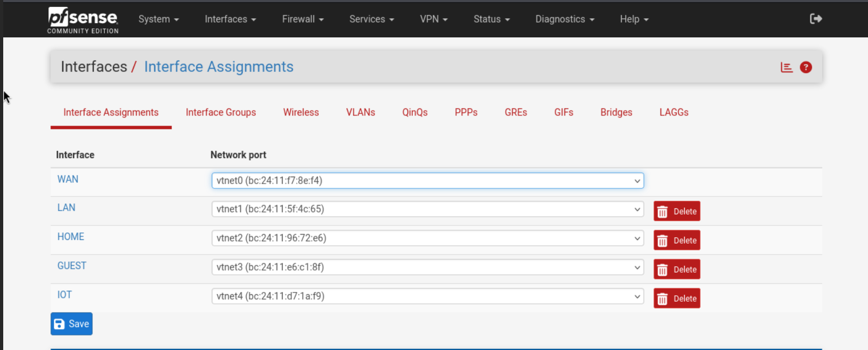Switch to the PPPs tab
The width and height of the screenshot is (868, 350).
[x=466, y=113]
